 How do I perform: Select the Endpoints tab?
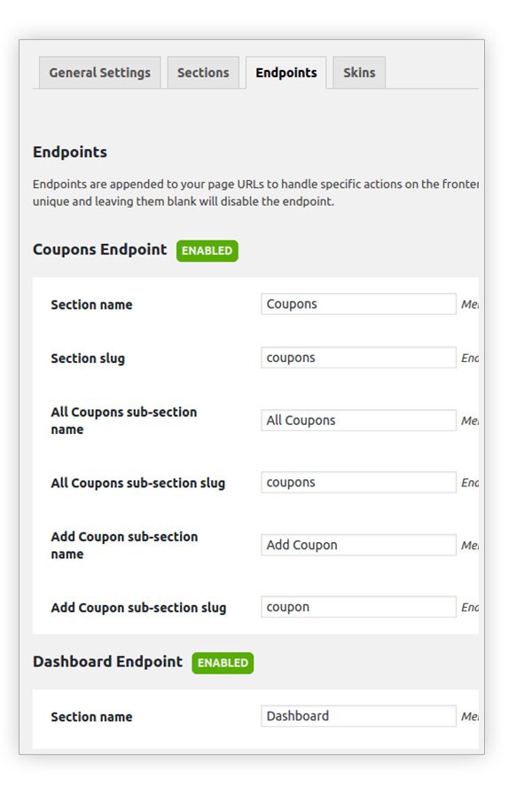[x=286, y=73]
